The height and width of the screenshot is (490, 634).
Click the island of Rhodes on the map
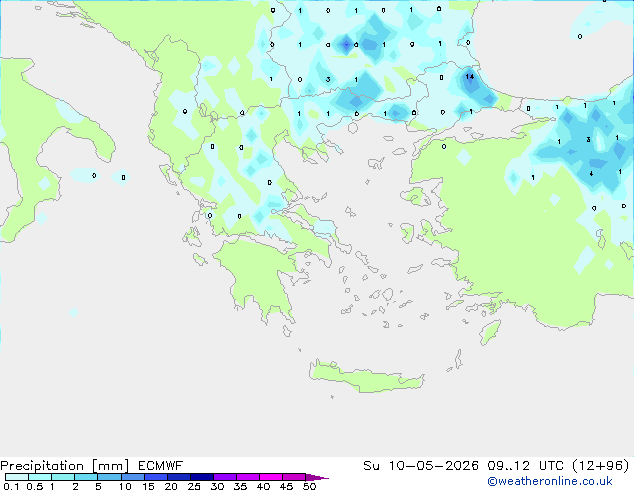(490, 332)
